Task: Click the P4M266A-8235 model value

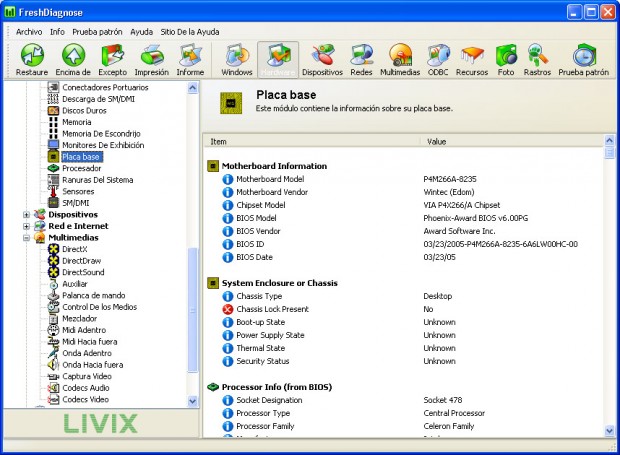Action: 450,179
